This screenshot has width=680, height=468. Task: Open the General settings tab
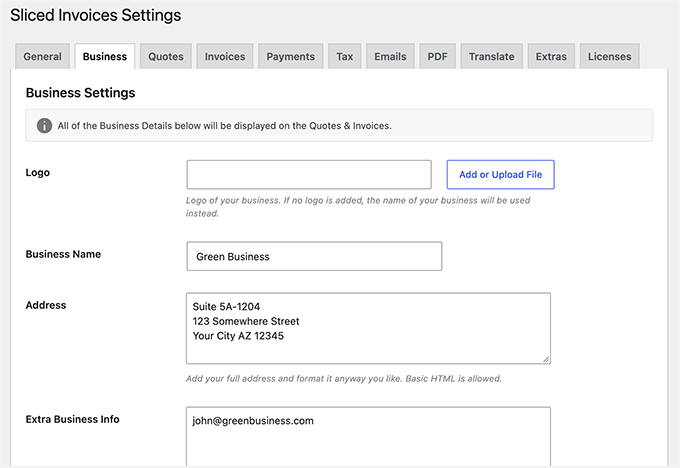(42, 56)
